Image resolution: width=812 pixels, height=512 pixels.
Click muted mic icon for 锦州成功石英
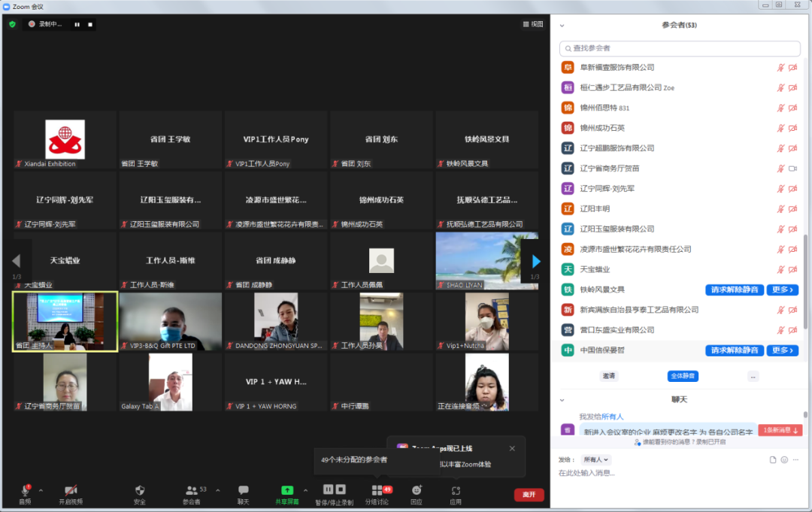(x=780, y=128)
